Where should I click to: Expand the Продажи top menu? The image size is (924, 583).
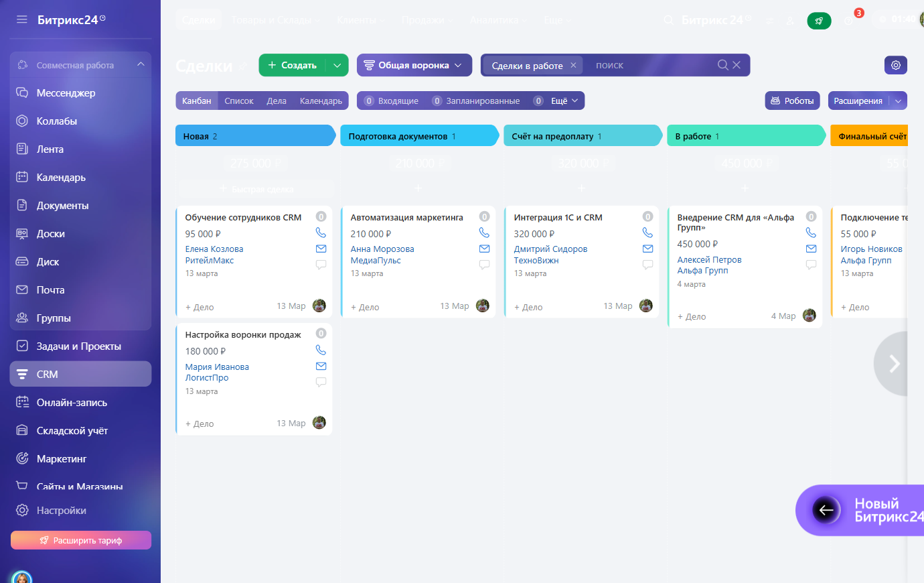427,20
